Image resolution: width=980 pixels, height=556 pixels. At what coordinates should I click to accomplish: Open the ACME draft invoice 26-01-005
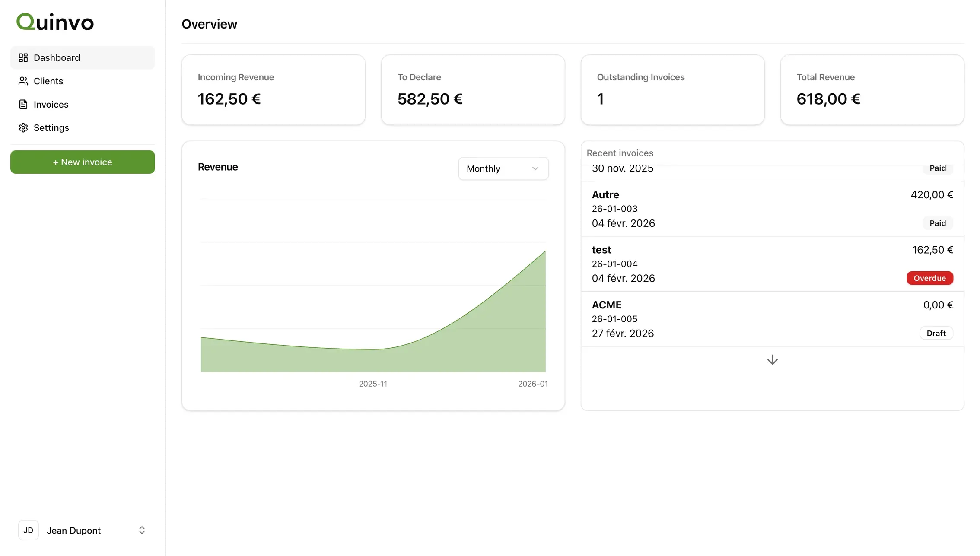[x=772, y=319]
